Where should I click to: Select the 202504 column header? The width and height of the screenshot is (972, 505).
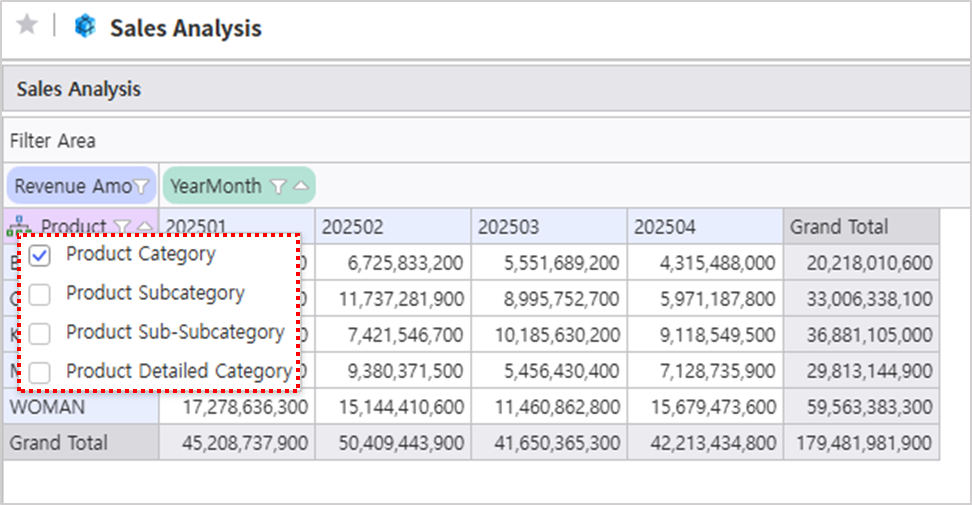tap(705, 226)
